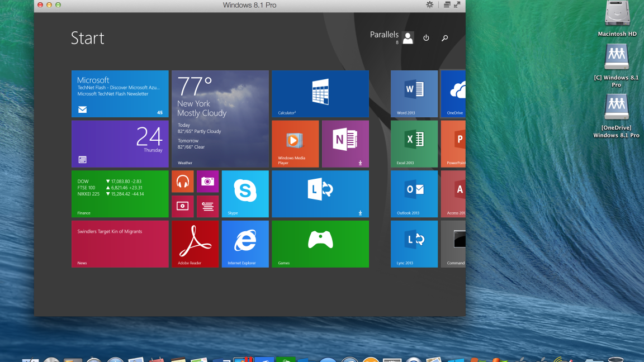The height and width of the screenshot is (362, 644).
Task: Open the Camera app
Action: [207, 181]
